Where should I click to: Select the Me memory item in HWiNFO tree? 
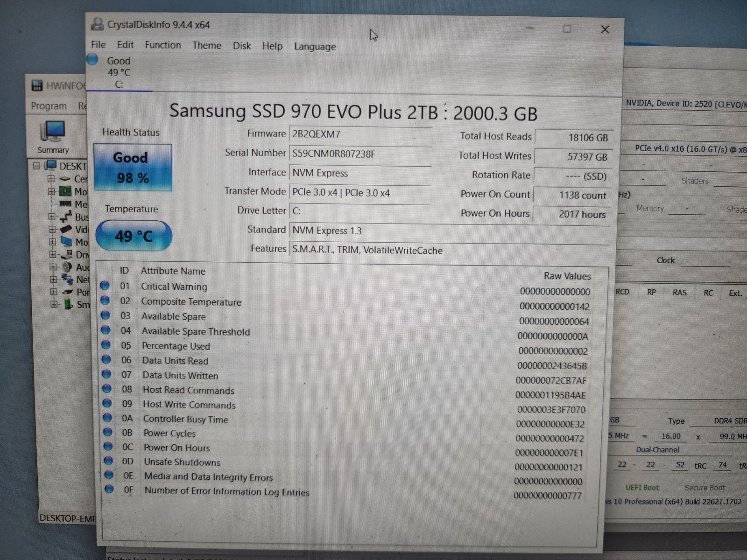pos(74,204)
